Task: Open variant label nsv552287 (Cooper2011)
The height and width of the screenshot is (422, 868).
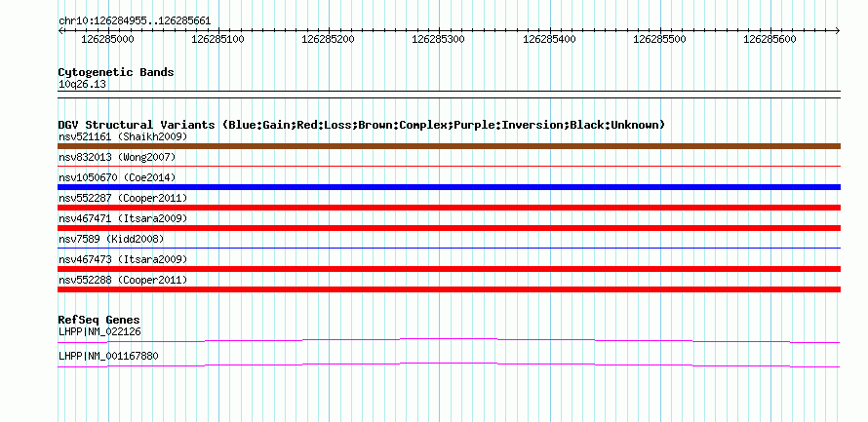Action: (x=123, y=198)
